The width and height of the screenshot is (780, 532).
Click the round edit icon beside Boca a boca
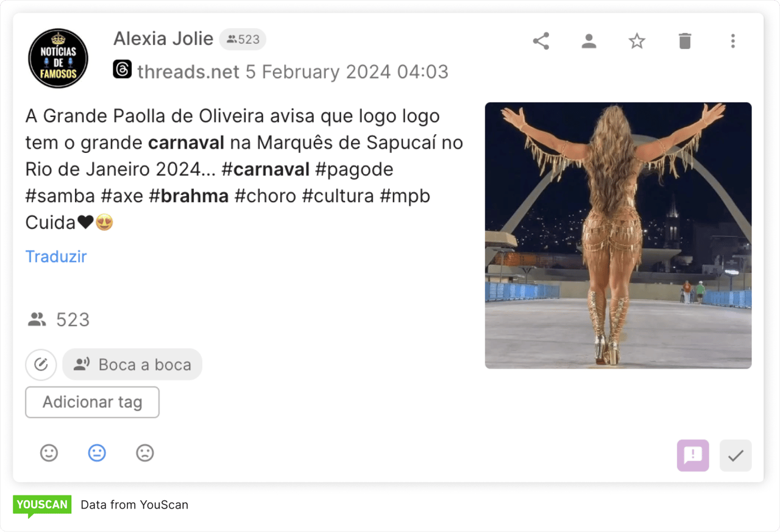click(x=41, y=364)
